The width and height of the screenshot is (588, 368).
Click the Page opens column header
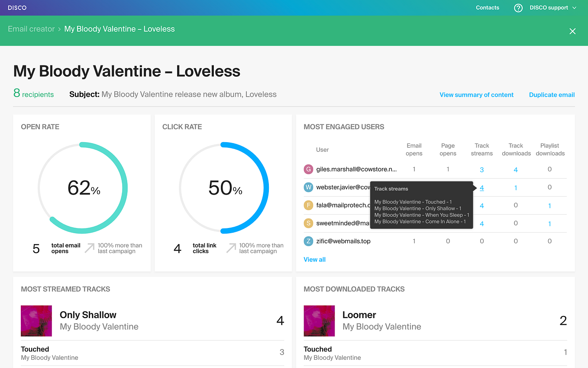coord(448,150)
